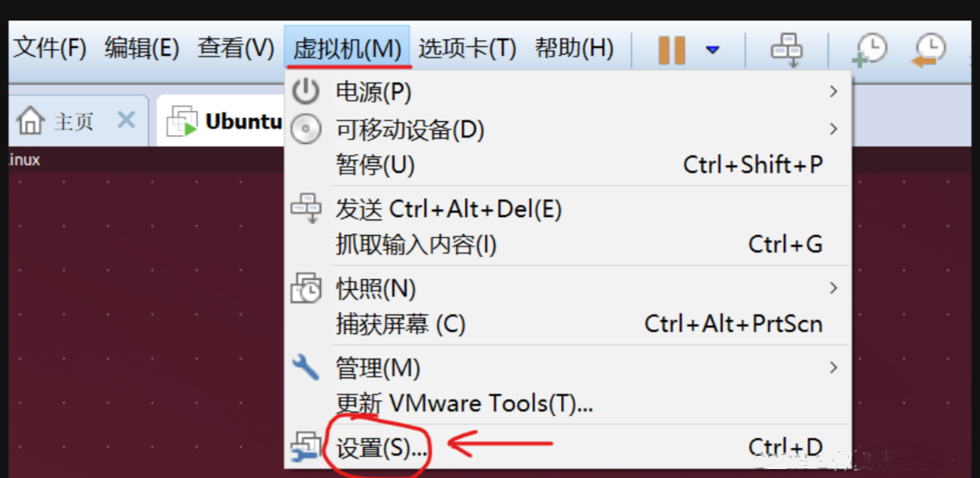Open the 查看(V) menu
This screenshot has height=478, width=980.
tap(236, 49)
